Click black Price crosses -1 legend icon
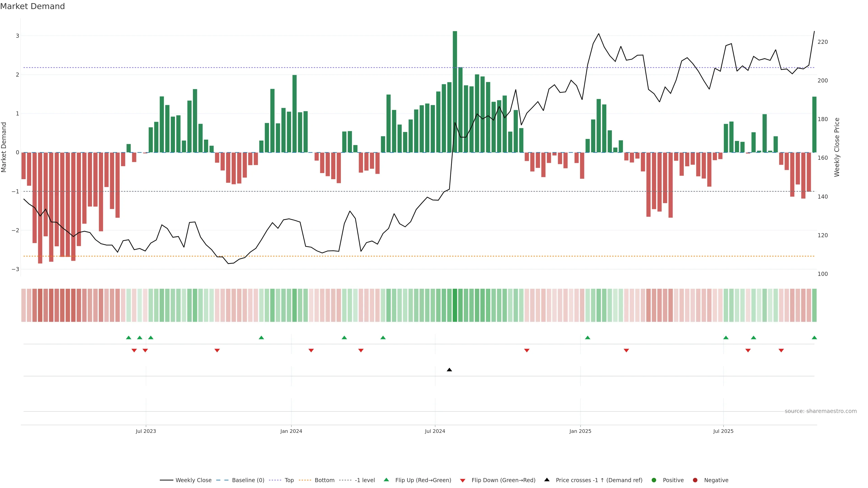The height and width of the screenshot is (488, 868). (547, 480)
